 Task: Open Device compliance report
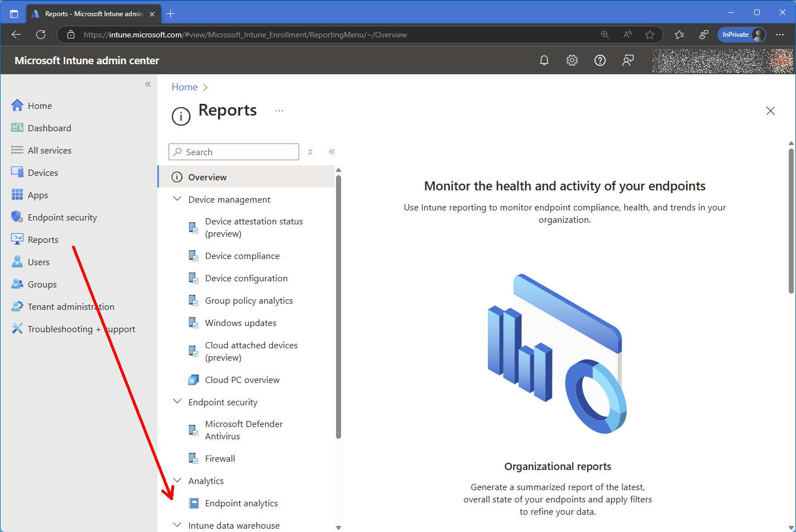(242, 256)
